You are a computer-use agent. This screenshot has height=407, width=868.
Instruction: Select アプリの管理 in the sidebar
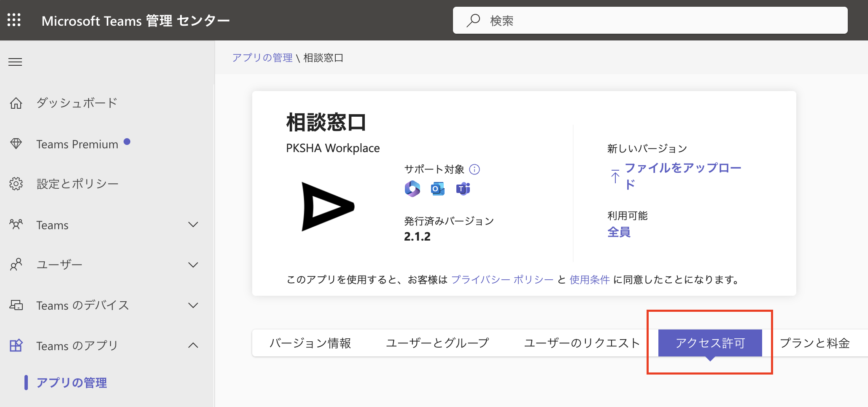point(72,383)
